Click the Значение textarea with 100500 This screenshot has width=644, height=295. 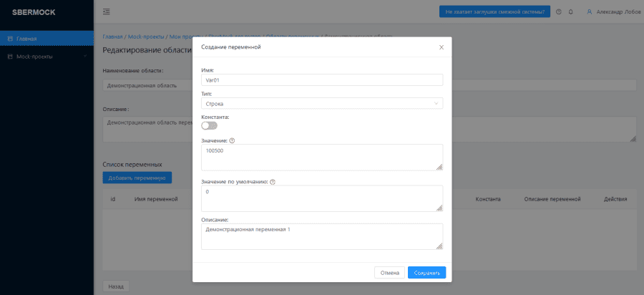(x=322, y=157)
